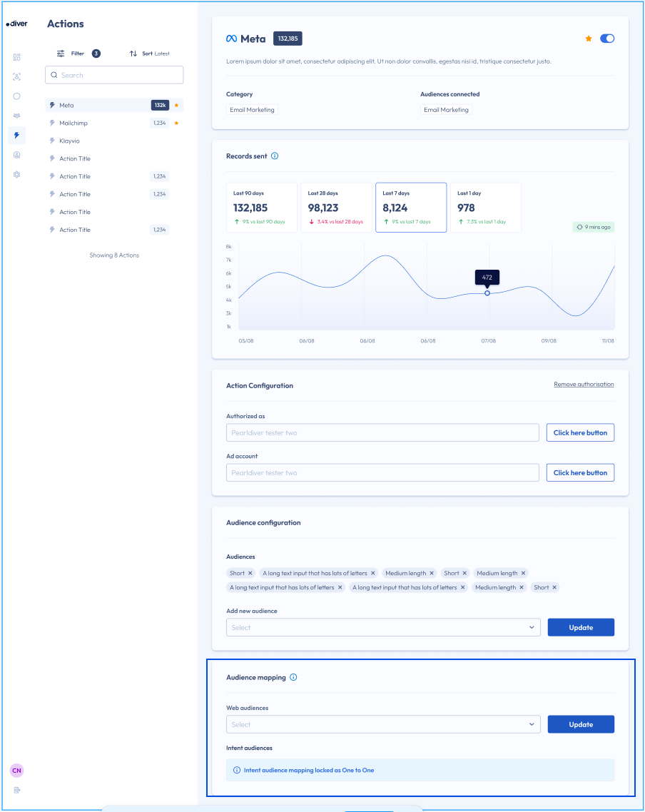
Task: Click Update button under Audience configuration
Action: (581, 627)
